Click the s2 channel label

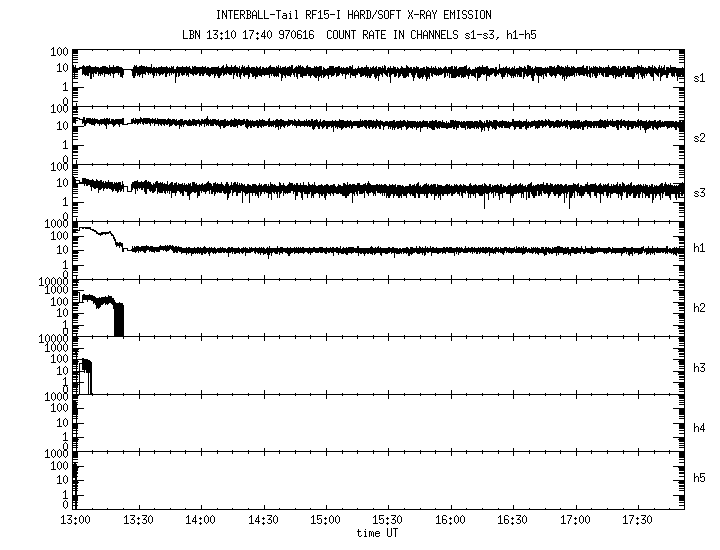click(x=700, y=137)
